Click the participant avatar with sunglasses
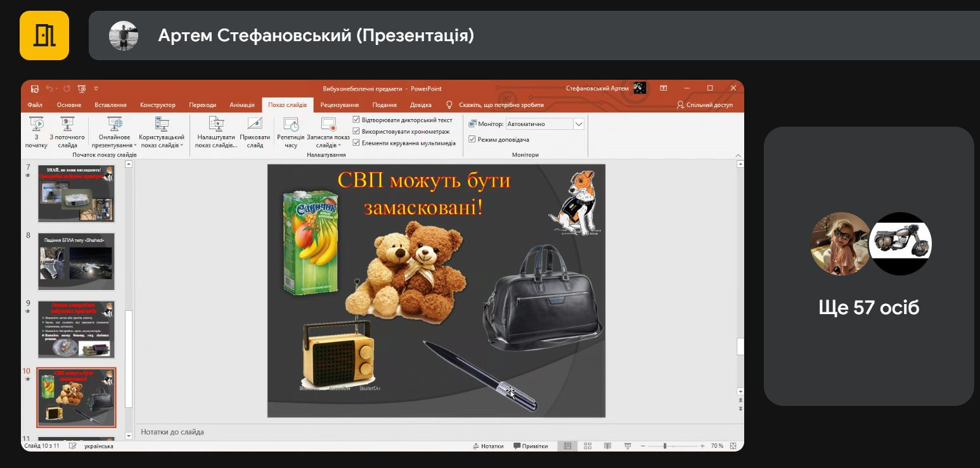The width and height of the screenshot is (980, 468). coord(841,244)
